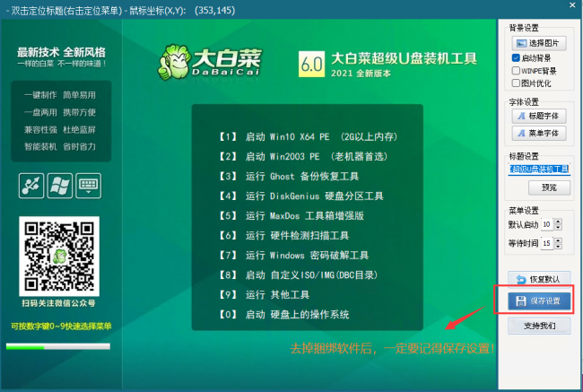Click the 扫码关注微信公众号 caption

pos(58,303)
